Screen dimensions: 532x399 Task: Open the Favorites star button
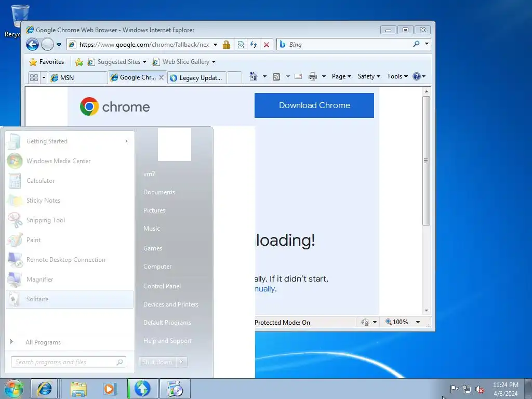pyautogui.click(x=46, y=62)
